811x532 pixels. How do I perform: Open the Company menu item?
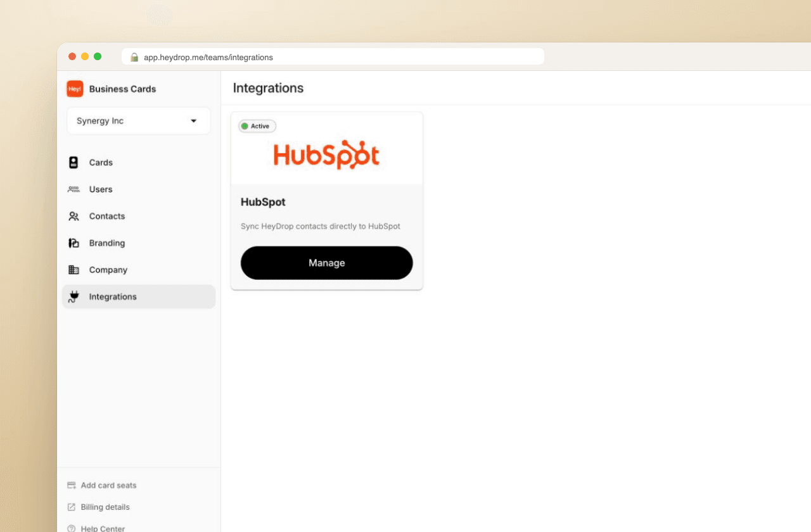[139, 270]
